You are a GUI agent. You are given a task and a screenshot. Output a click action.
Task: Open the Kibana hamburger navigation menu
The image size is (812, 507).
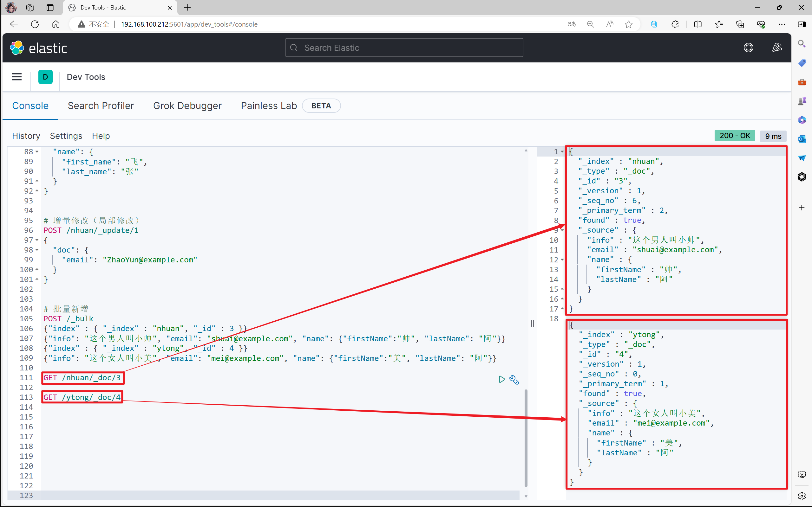(17, 77)
